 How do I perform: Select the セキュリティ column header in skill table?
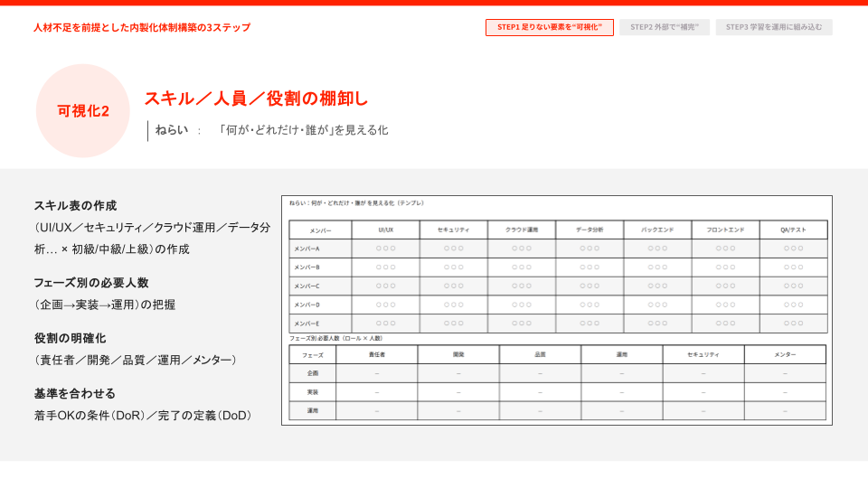[453, 230]
